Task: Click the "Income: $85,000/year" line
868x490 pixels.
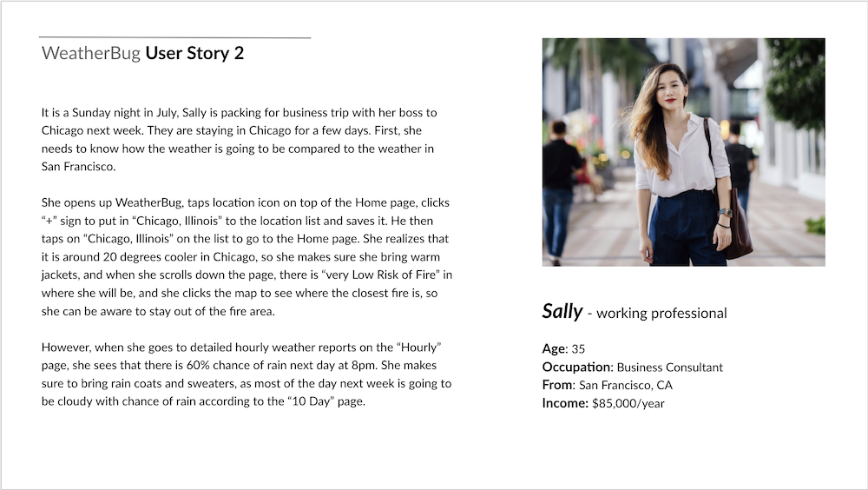Action: tap(603, 403)
